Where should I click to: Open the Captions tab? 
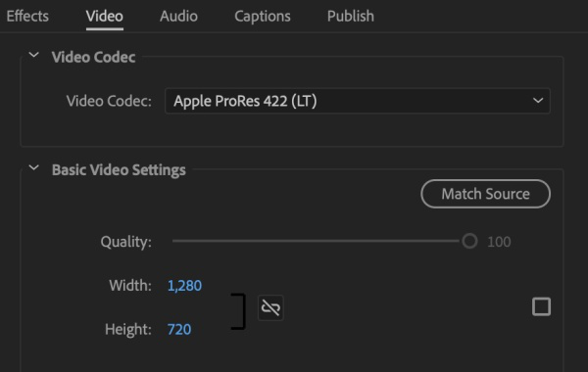[263, 16]
